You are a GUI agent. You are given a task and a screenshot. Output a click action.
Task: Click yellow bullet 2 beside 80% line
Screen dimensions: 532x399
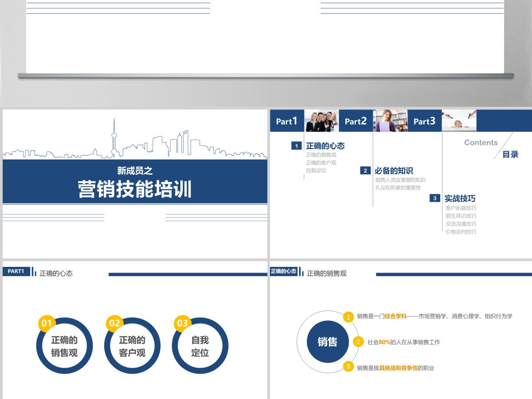[359, 342]
